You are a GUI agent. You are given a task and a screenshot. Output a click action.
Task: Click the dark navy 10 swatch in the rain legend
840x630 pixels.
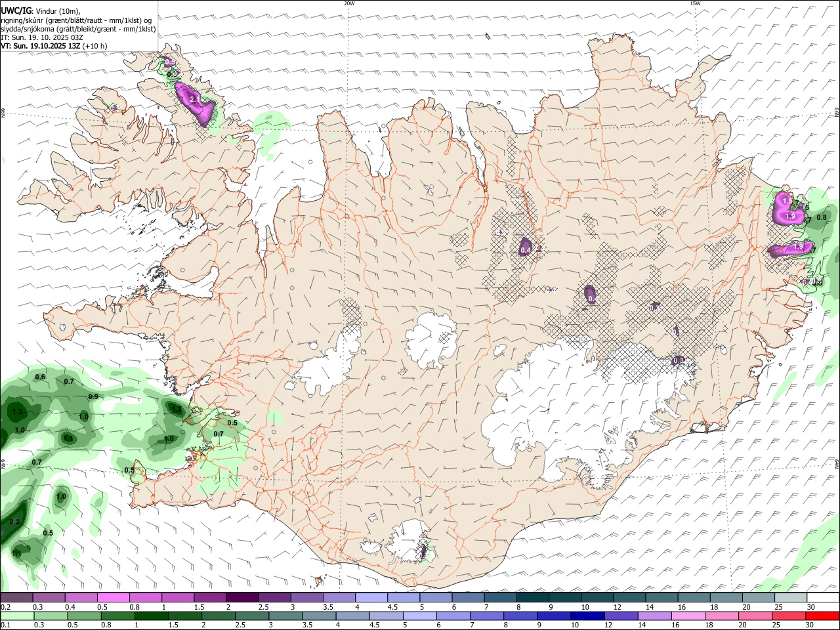587,616
